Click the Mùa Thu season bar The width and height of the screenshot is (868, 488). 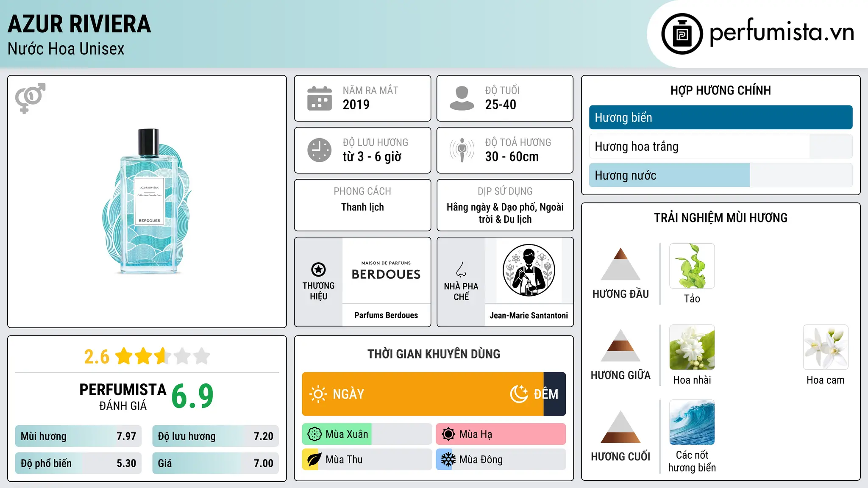367,460
